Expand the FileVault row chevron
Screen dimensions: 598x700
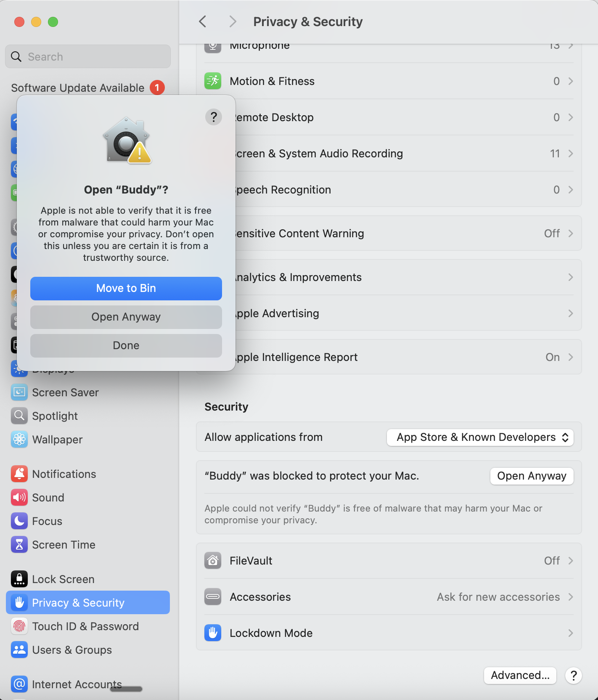tap(571, 560)
